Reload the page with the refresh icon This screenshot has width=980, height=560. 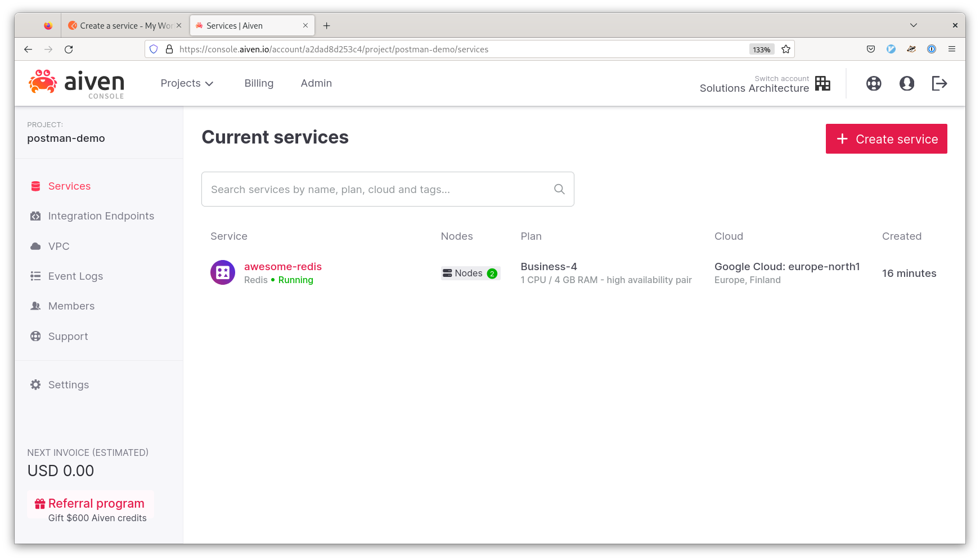click(x=69, y=50)
